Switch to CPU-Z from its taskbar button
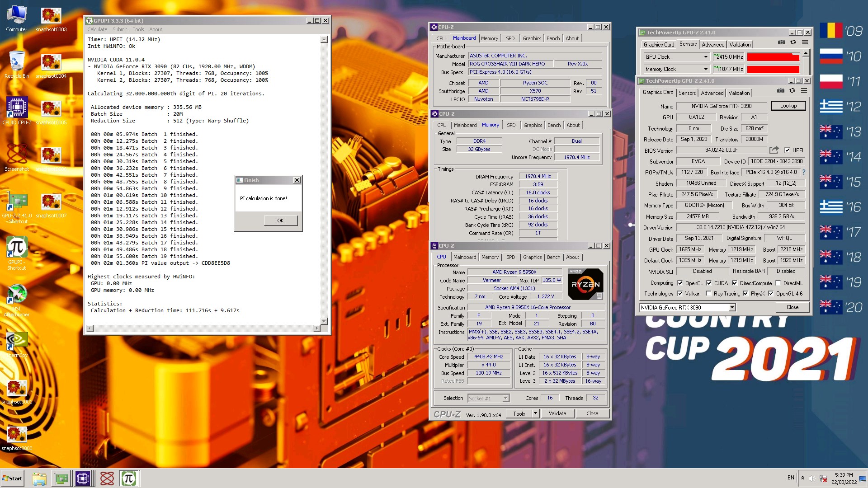This screenshot has height=488, width=868. pos(83,479)
